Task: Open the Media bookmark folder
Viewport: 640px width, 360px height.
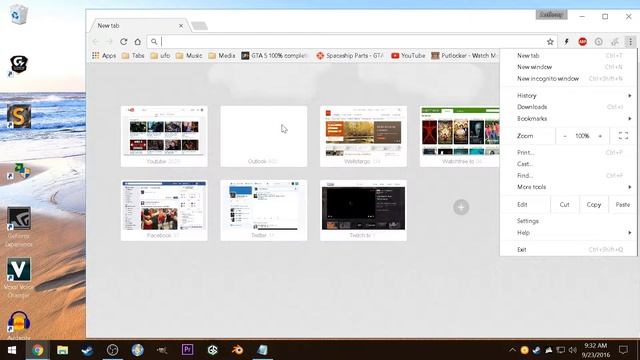Action: click(x=222, y=56)
